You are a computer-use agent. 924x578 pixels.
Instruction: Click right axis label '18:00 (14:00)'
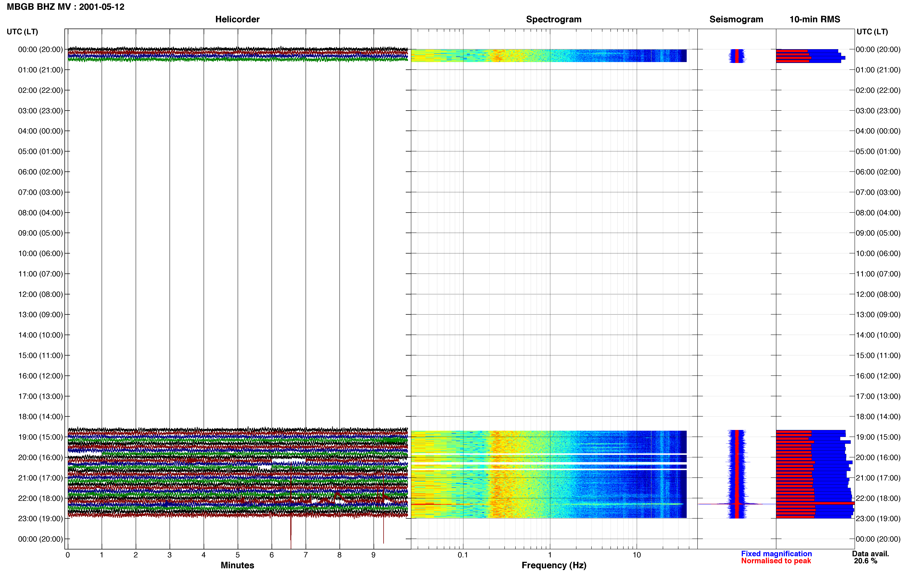click(878, 417)
